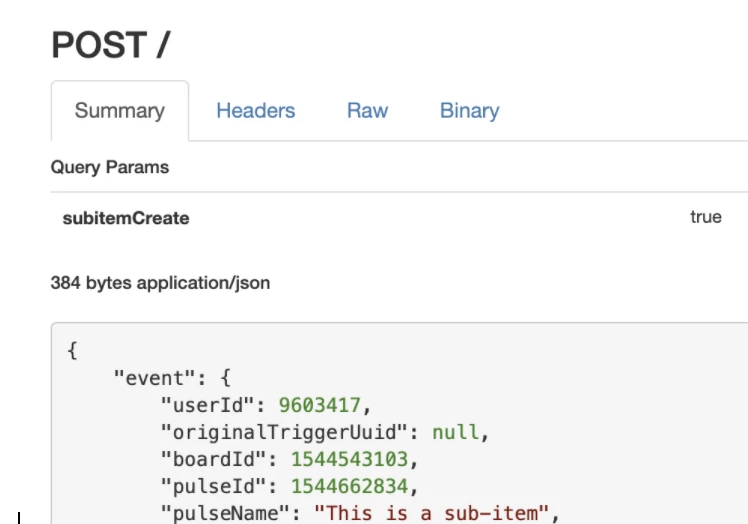This screenshot has height=524, width=748.
Task: Select the Raw tab
Action: (x=367, y=111)
